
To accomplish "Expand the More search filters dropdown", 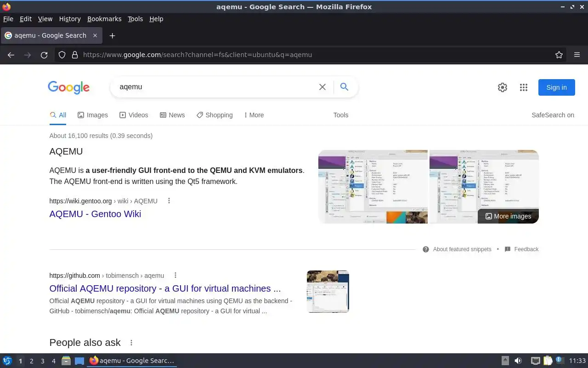I will pyautogui.click(x=254, y=115).
